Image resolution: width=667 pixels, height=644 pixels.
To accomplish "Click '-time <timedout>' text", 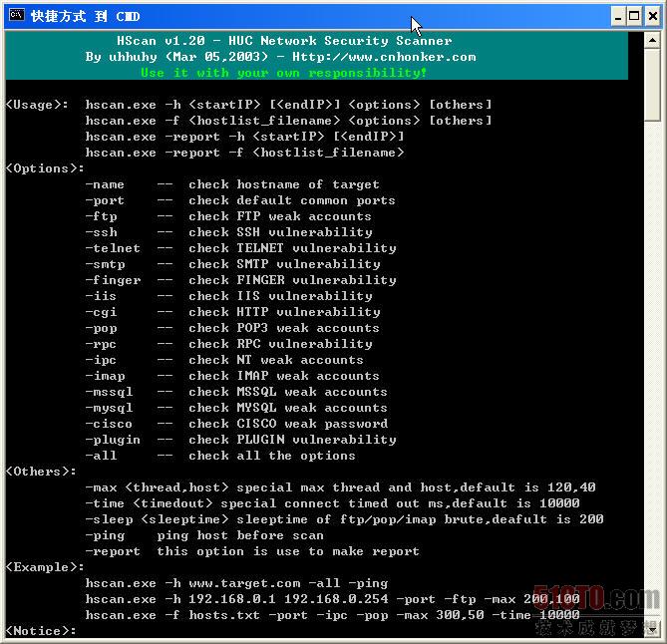I will 149,503.
